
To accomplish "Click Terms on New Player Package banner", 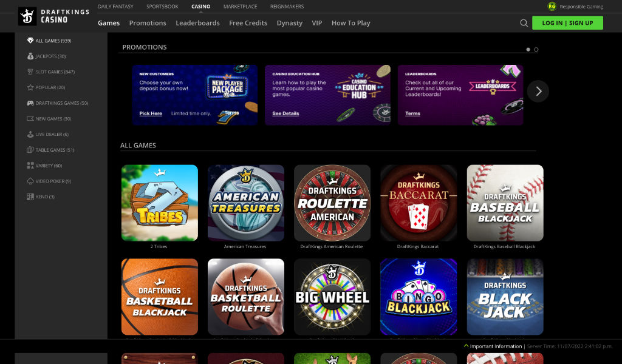I will [231, 113].
